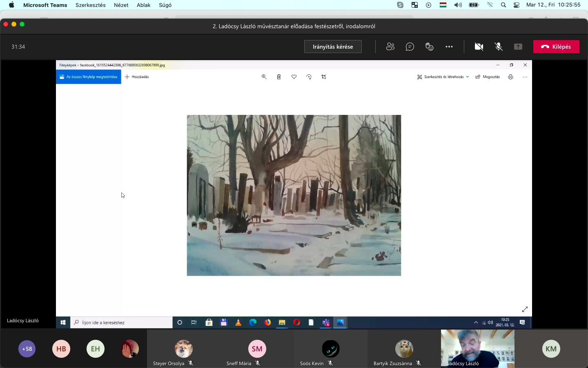
Task: Click the Firefox taskbar icon
Action: coord(267,323)
